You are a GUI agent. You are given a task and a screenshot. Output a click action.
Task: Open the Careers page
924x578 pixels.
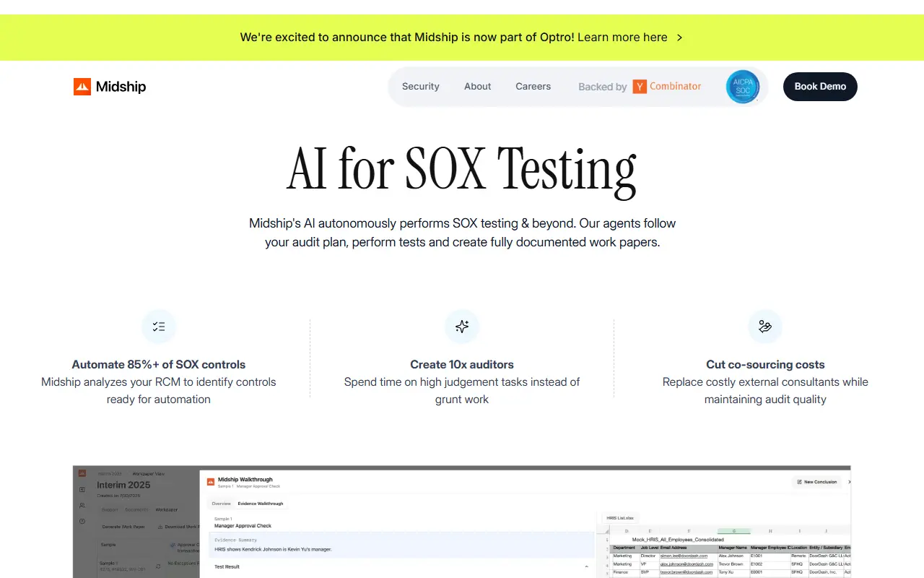[533, 87]
